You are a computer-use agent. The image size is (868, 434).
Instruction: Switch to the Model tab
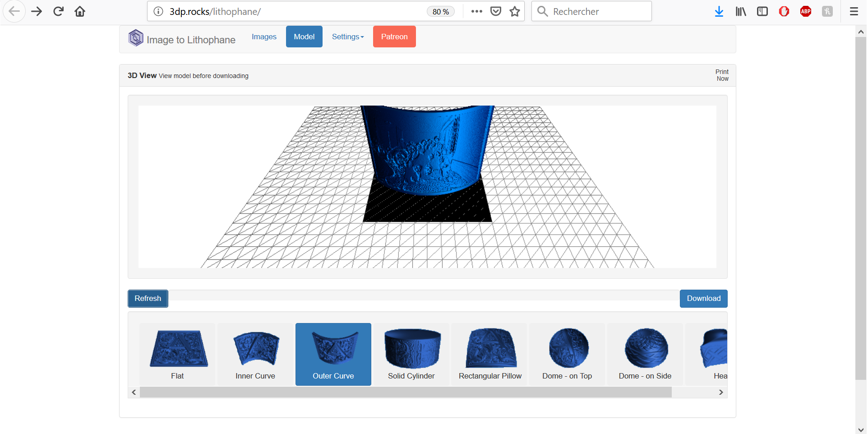coord(304,37)
